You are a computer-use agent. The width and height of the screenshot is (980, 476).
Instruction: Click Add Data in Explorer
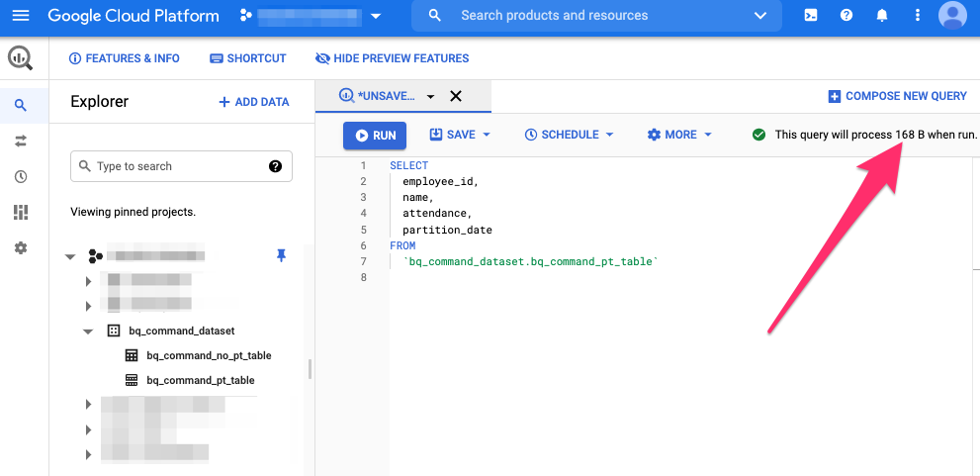pos(254,102)
